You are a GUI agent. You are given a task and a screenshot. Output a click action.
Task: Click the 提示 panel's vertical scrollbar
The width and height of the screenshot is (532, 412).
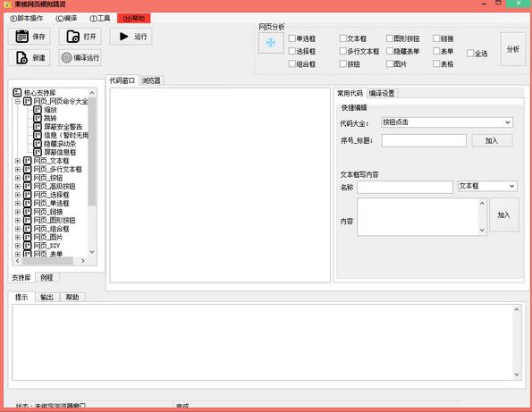tap(517, 341)
